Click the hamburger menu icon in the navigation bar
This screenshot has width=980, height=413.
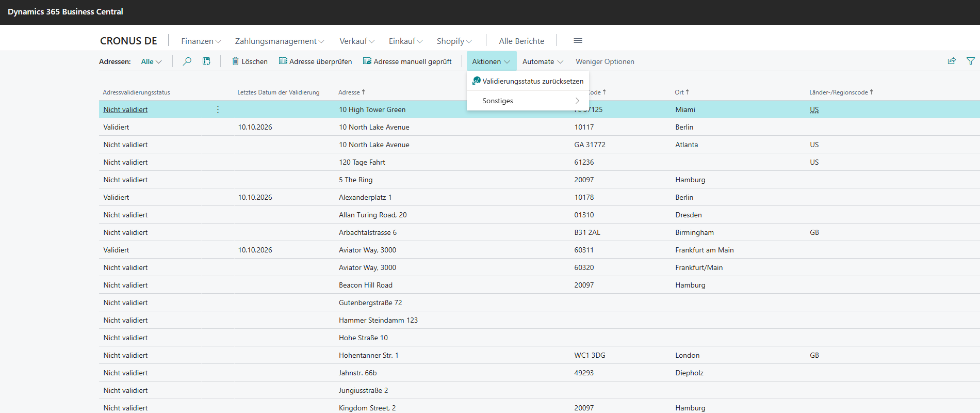point(578,41)
